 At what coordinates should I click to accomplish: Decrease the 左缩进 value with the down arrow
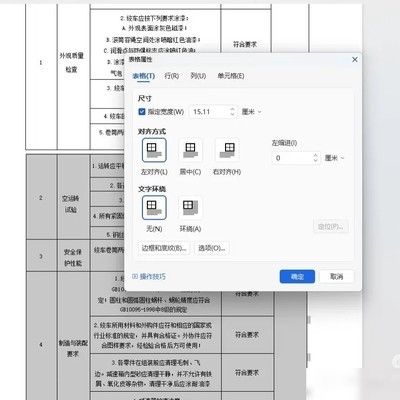point(315,161)
